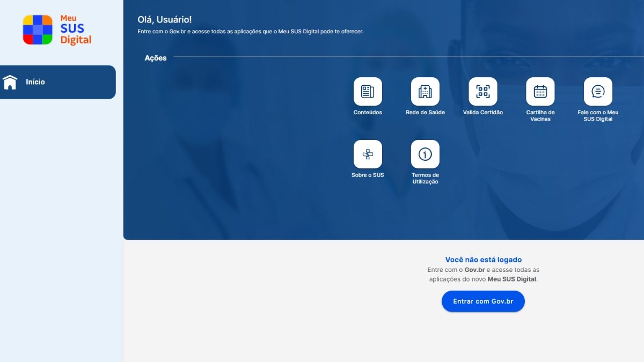
Task: Click the Termos de Utilização info icon
Action: 425,154
